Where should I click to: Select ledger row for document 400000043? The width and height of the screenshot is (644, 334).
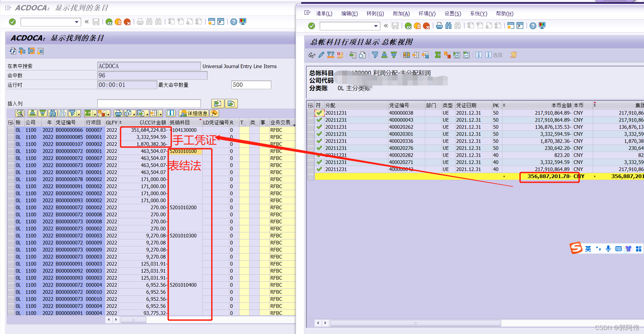tap(311, 120)
